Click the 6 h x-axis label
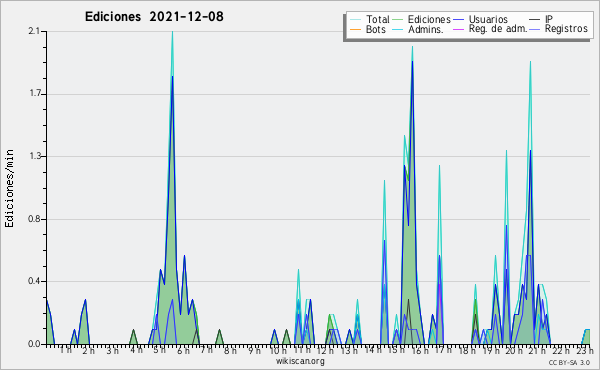This screenshot has height=370, width=600. click(x=183, y=350)
